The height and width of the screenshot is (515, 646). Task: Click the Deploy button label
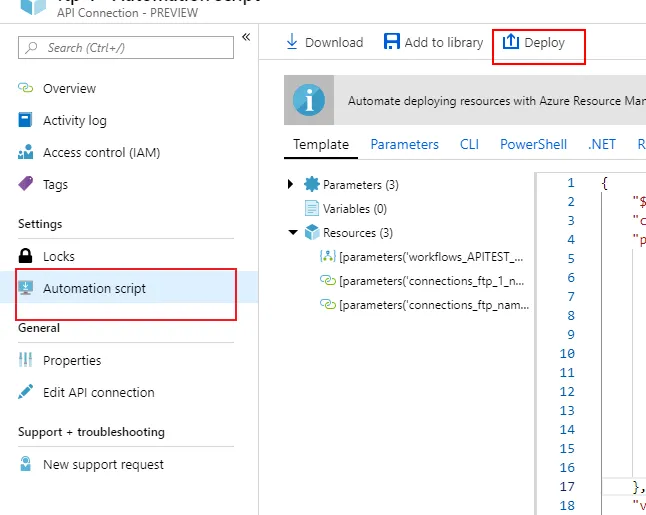coord(544,42)
